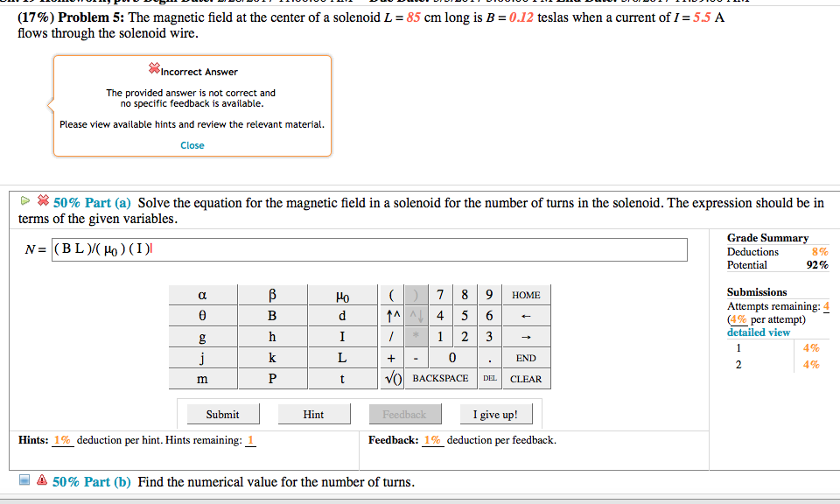Insert the alpha symbol from keypad
This screenshot has height=504, width=840.
(202, 295)
